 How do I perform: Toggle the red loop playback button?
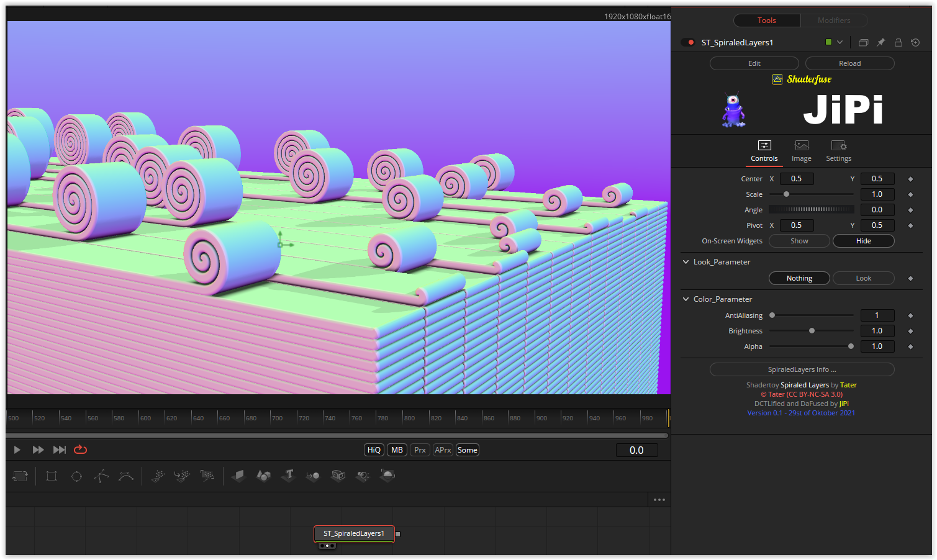(x=81, y=449)
